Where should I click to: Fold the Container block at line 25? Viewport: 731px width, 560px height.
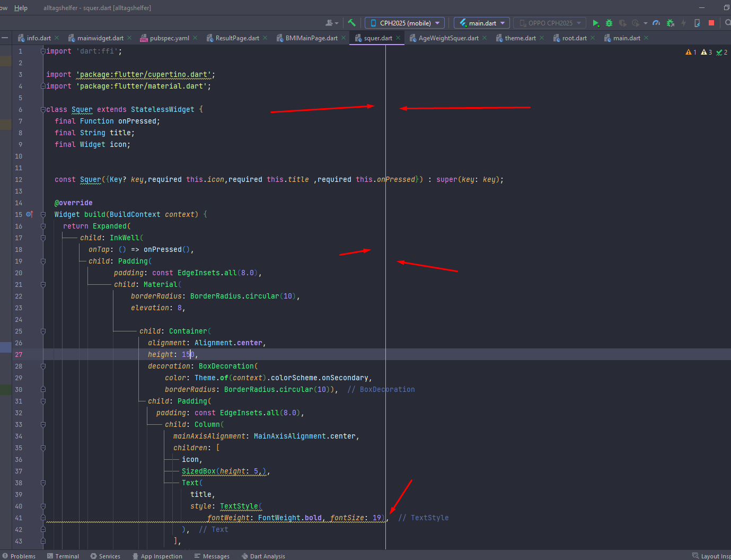[x=43, y=331]
